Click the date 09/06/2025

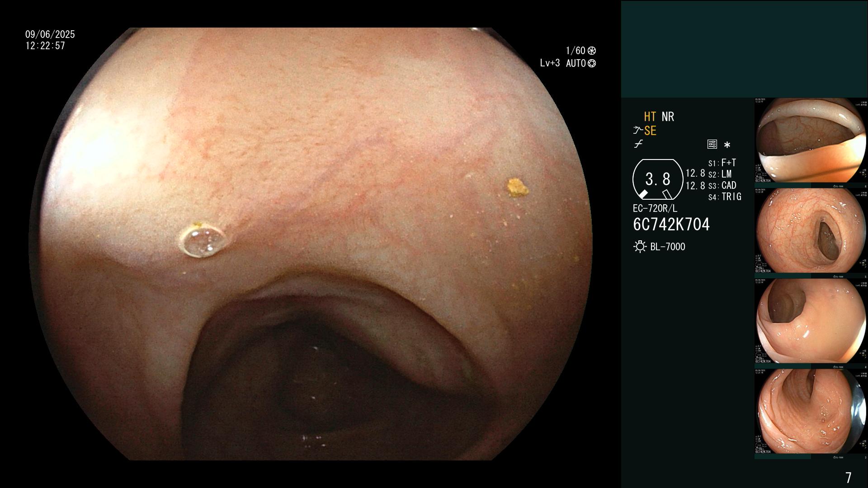pos(50,34)
